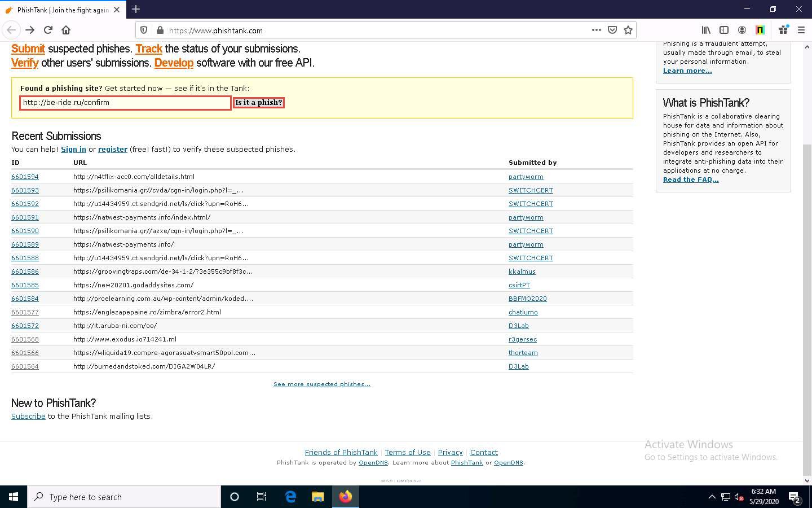Viewport: 812px width, 508px height.
Task: Open submission ID 6601586
Action: coord(25,271)
